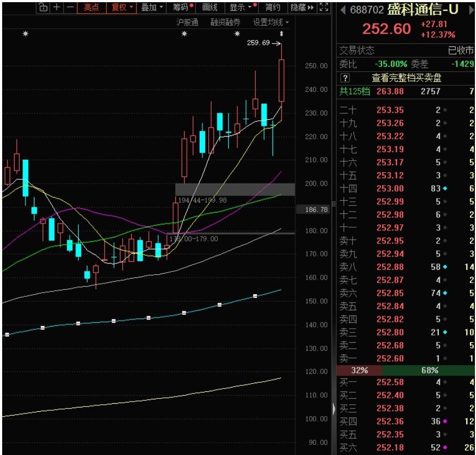Click the small expand arrow beside 买三 row
This screenshot has height=455, width=476.
click(x=334, y=409)
